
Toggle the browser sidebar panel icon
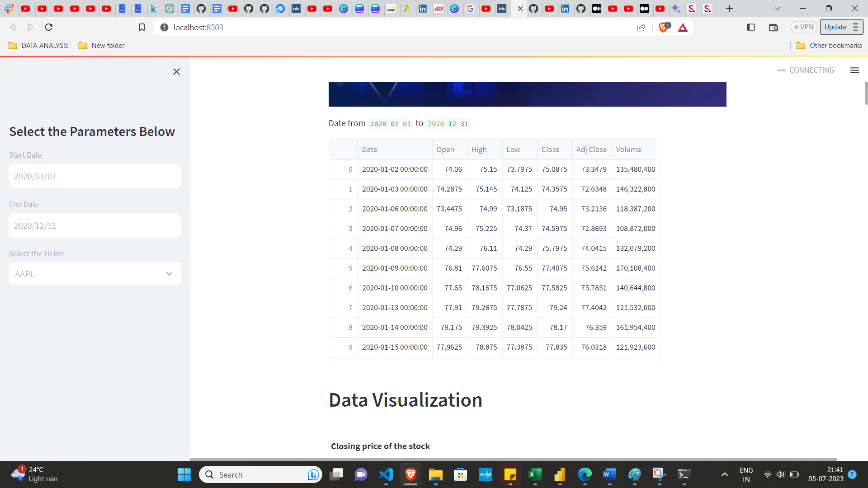(751, 27)
